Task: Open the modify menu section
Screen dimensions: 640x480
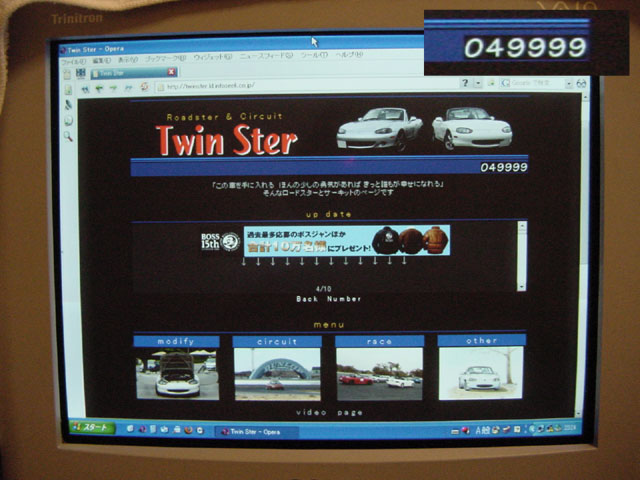Action: click(x=176, y=341)
